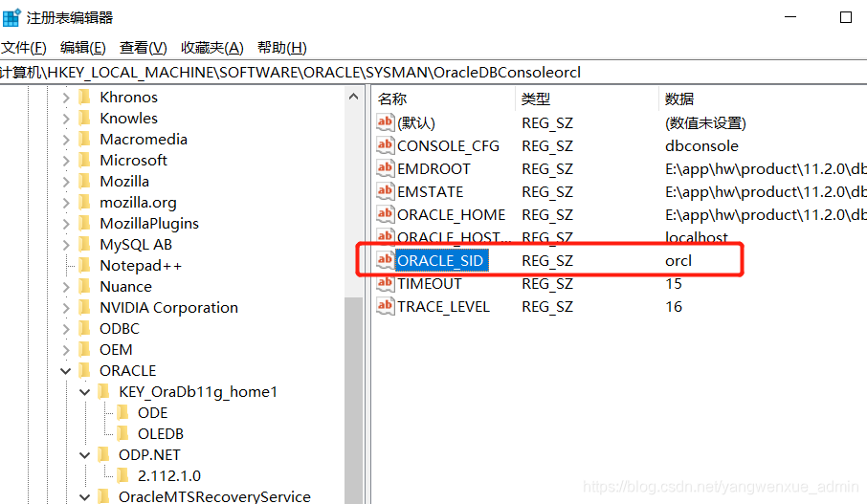
Task: Click the Registry Editor app icon in title bar
Action: click(11, 17)
